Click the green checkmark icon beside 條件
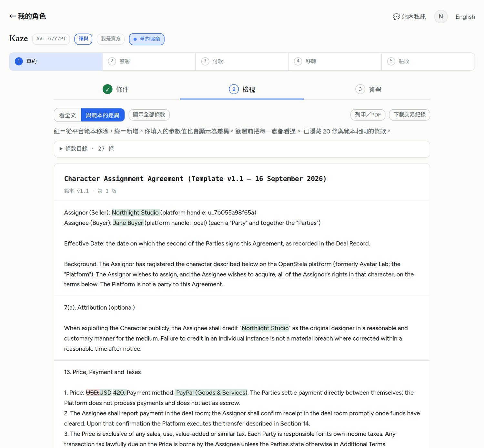This screenshot has width=484, height=448. (x=107, y=89)
